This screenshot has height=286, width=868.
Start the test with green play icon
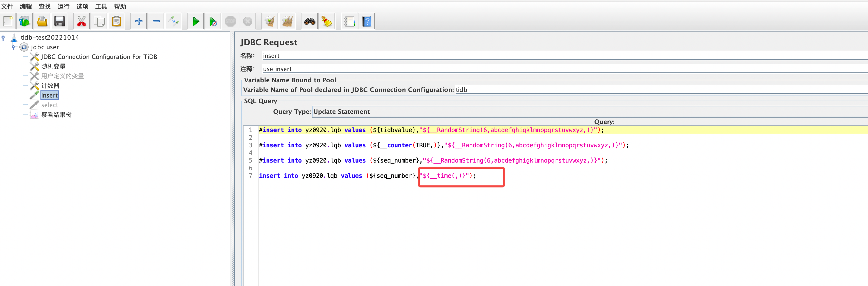click(195, 22)
